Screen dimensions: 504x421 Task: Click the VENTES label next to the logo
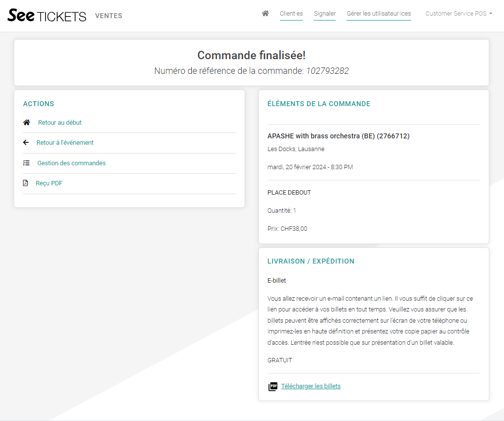(109, 16)
